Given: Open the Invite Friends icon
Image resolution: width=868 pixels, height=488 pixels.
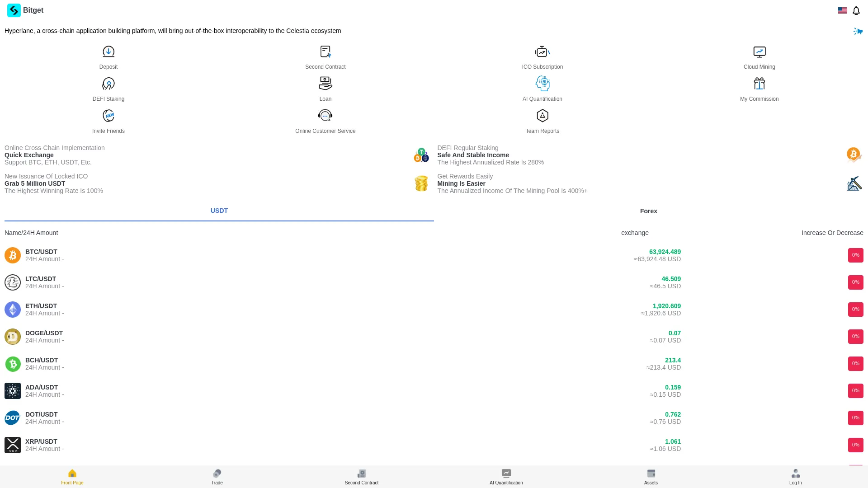Looking at the screenshot, I should 108,116.
